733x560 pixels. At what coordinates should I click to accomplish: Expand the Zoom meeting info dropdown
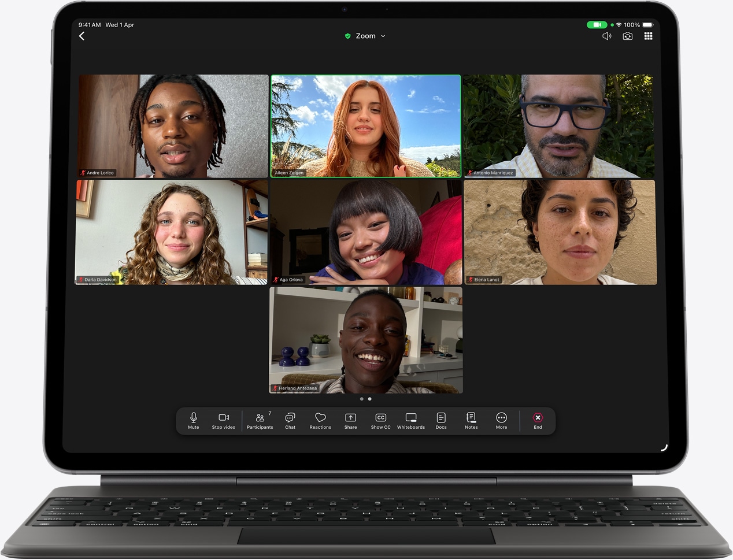click(383, 36)
